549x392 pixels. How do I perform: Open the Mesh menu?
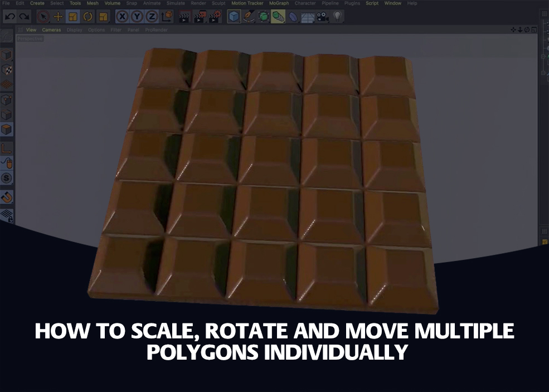point(93,3)
